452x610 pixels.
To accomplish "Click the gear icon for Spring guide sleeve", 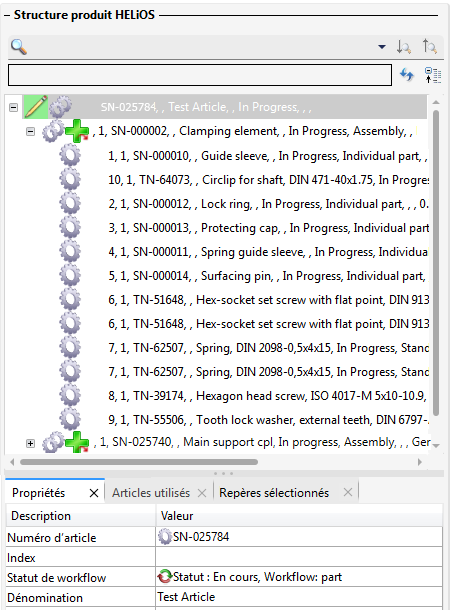I will (x=70, y=252).
